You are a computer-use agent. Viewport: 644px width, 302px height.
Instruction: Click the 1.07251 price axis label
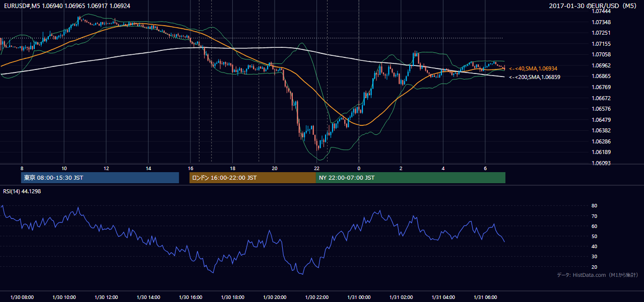[x=601, y=33]
